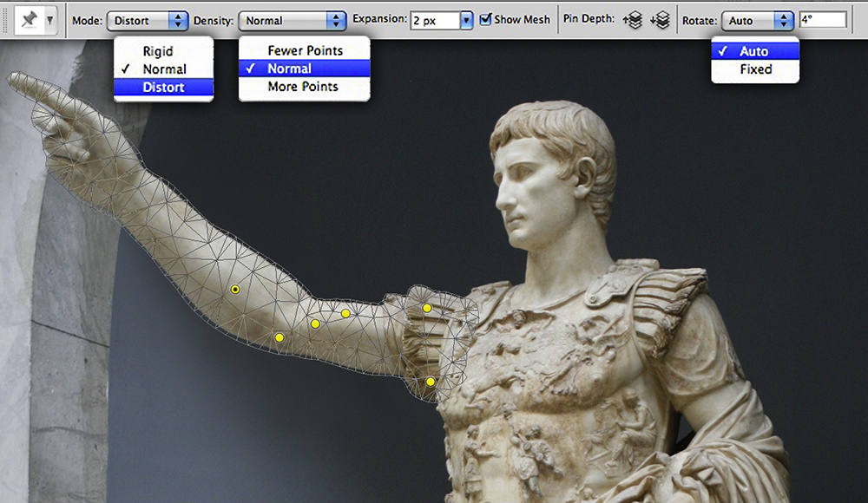Click the pin depth move backward icon
The height and width of the screenshot is (503, 868).
(660, 21)
